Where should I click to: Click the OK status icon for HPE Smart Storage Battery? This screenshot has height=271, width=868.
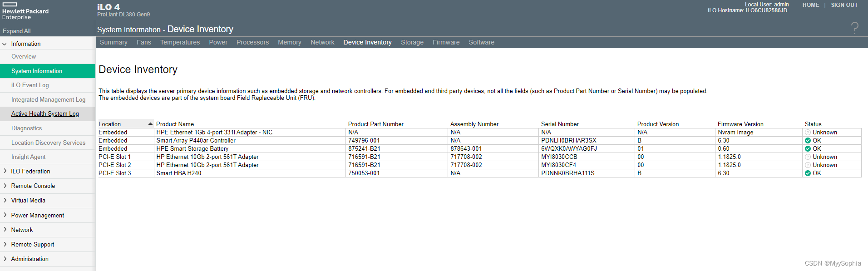(808, 149)
